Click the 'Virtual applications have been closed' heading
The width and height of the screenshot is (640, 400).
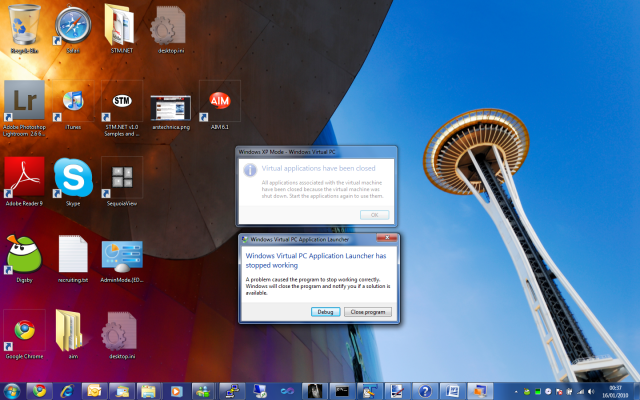318,168
